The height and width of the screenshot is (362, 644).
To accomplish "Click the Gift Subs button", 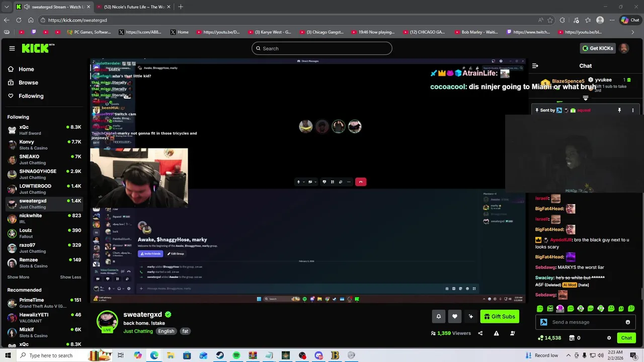I will click(x=500, y=316).
